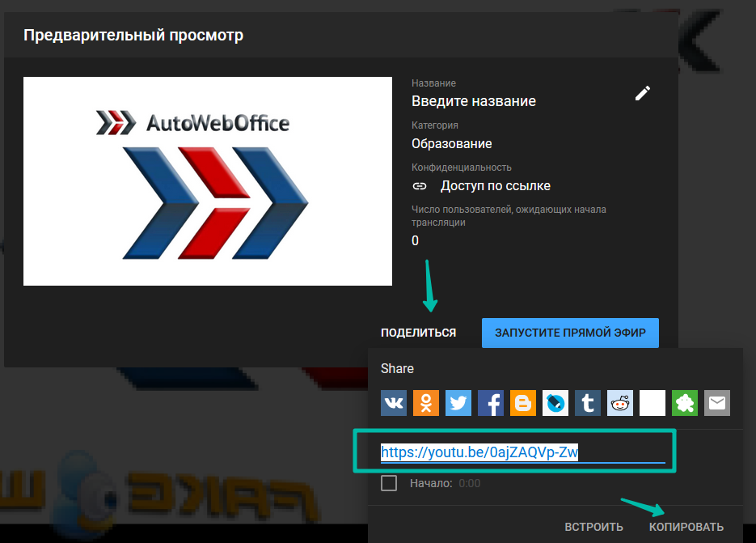Enable the Начало start time checkbox
This screenshot has height=543, width=756.
pos(389,483)
